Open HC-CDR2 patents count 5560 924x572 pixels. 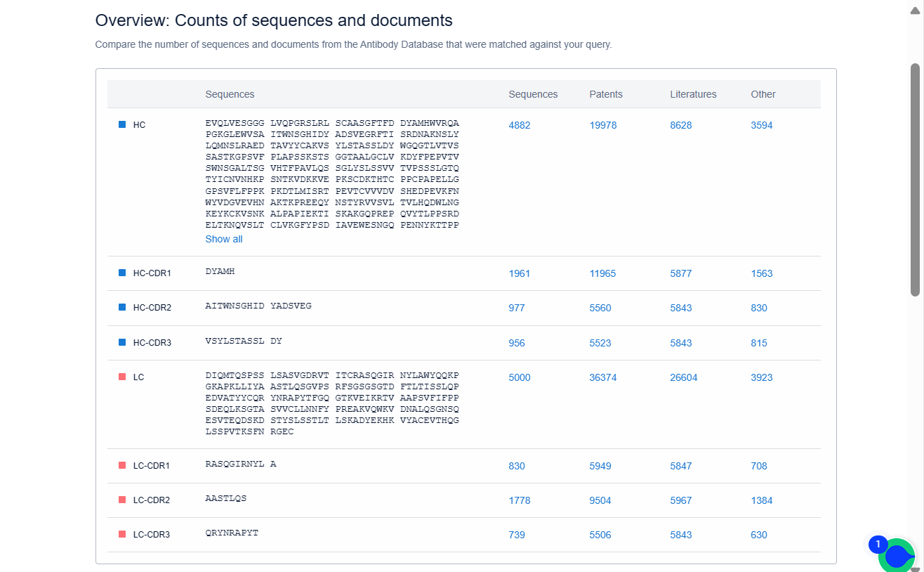[600, 308]
